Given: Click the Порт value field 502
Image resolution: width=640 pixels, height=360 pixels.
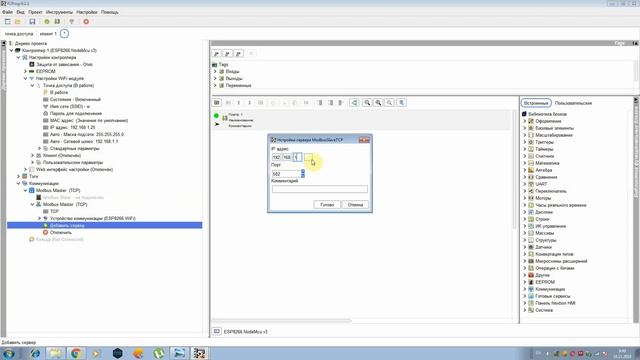Looking at the screenshot, I should coord(286,174).
